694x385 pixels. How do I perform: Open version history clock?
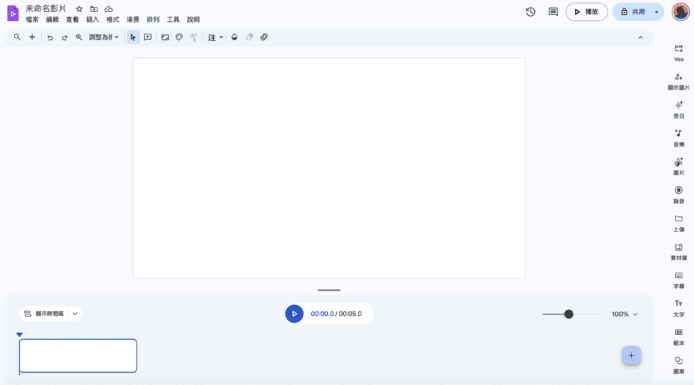[x=531, y=12]
